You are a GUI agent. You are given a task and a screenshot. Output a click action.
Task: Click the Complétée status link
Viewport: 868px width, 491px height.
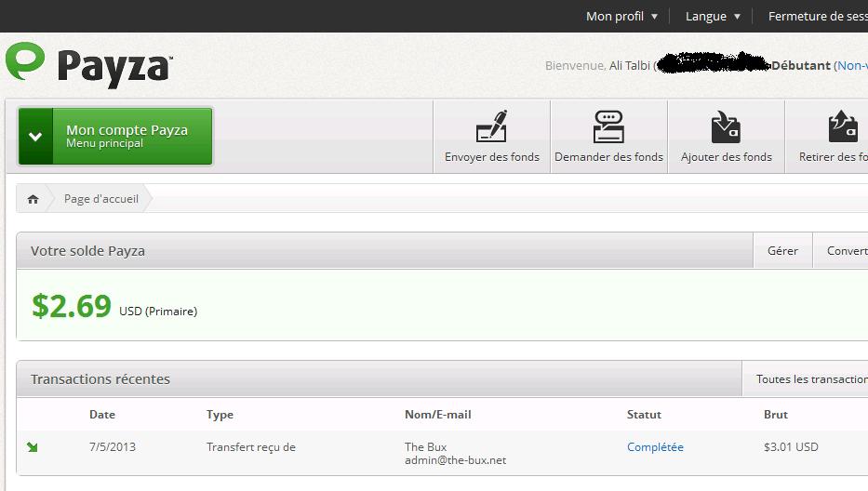pos(655,446)
